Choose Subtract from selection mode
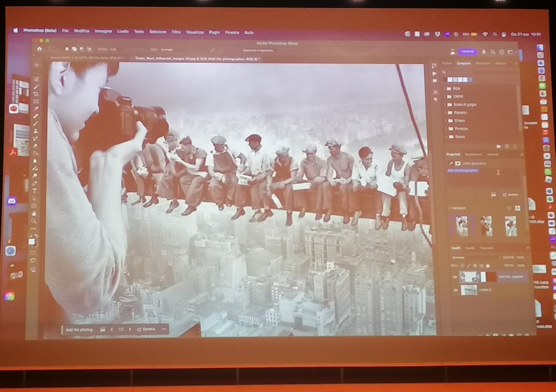 pyautogui.click(x=82, y=49)
